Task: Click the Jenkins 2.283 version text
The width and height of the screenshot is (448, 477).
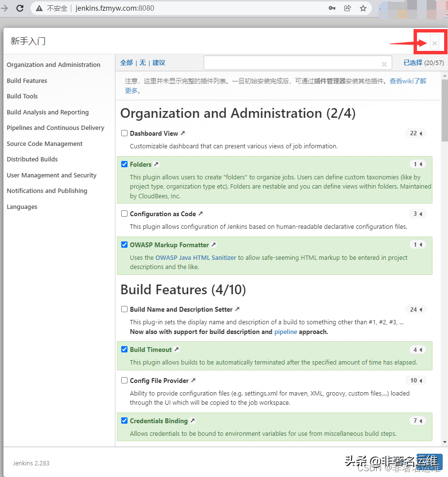Action: (x=31, y=463)
